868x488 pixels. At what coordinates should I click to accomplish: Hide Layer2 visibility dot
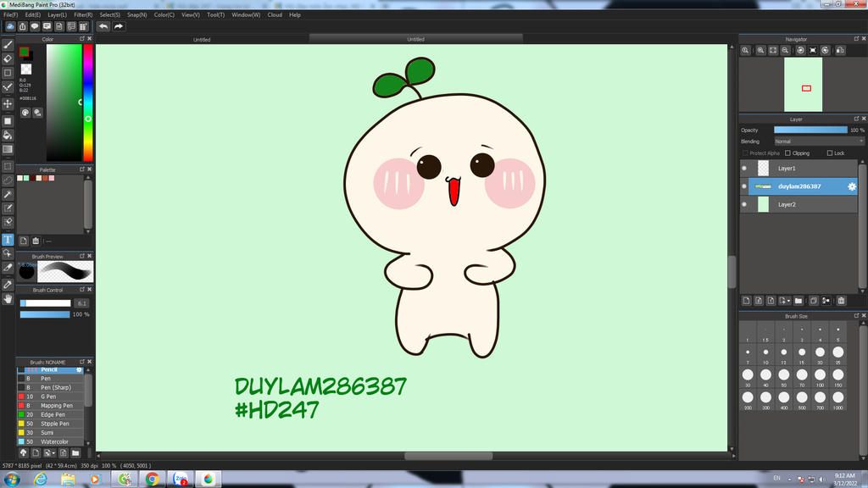(744, 205)
